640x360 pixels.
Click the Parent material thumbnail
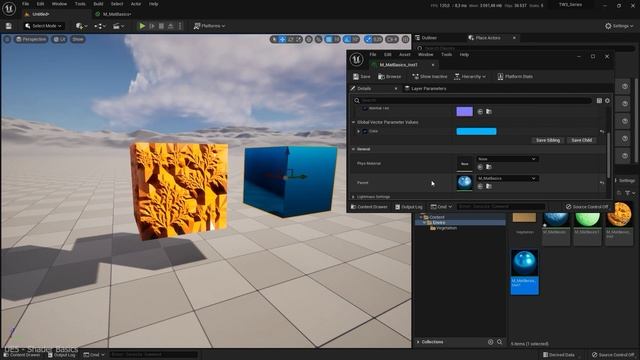[464, 182]
